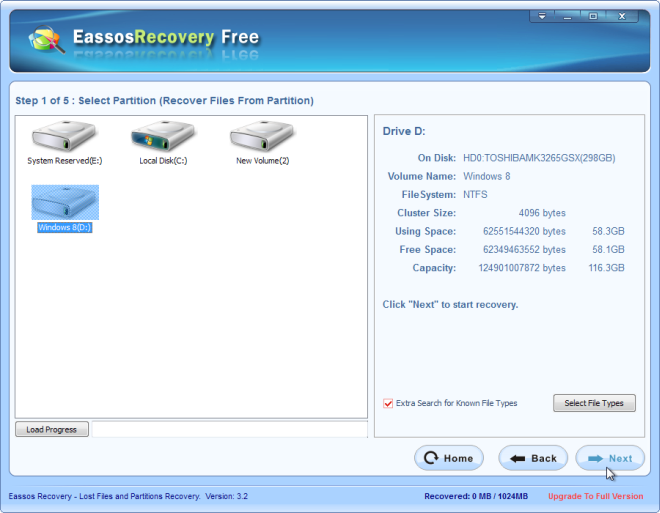
Task: Click the progress path field beside Load Progress
Action: pyautogui.click(x=229, y=429)
